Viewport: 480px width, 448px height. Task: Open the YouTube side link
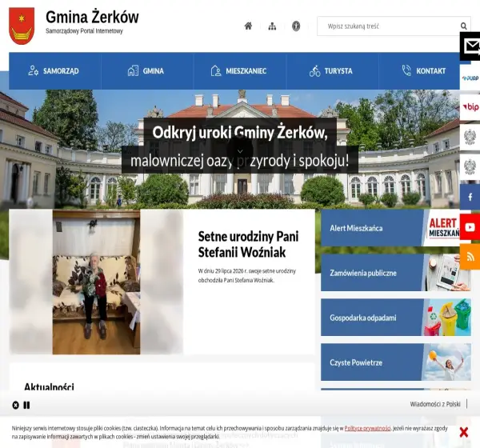tap(470, 227)
